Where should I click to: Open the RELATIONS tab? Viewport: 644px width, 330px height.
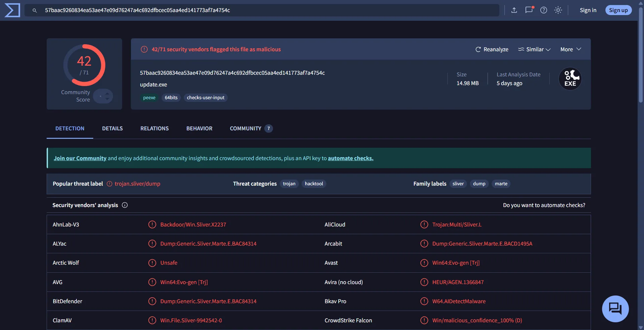coord(154,128)
